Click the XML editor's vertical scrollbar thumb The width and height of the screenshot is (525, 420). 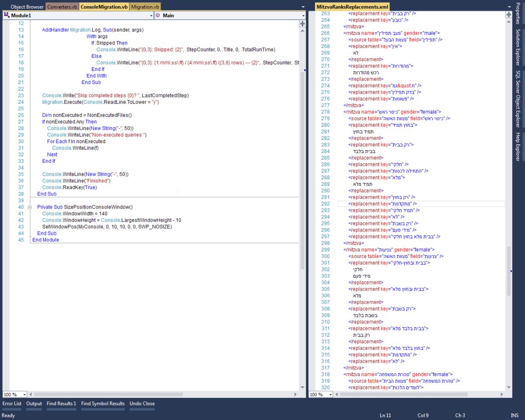(x=508, y=271)
